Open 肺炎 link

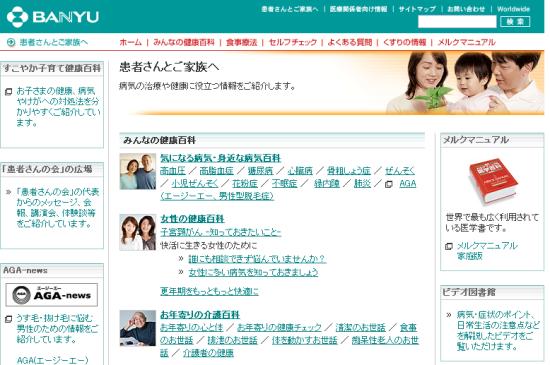coord(362,183)
